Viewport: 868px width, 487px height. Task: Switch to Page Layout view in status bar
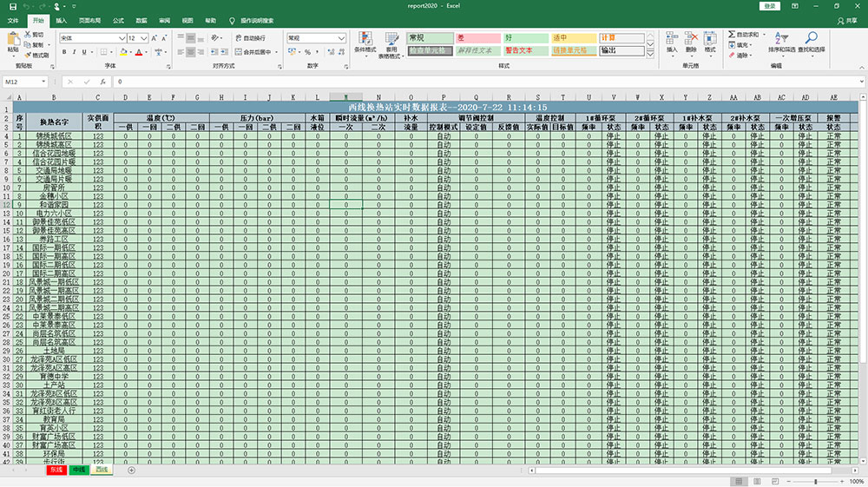click(757, 482)
